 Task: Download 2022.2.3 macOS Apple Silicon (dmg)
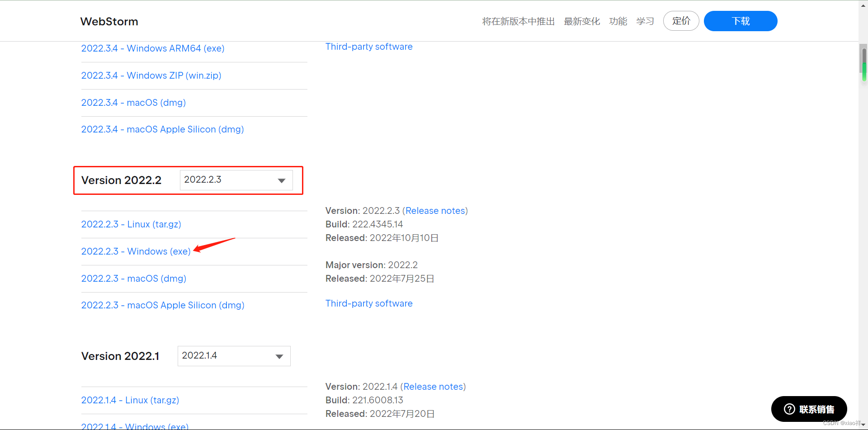coord(163,305)
